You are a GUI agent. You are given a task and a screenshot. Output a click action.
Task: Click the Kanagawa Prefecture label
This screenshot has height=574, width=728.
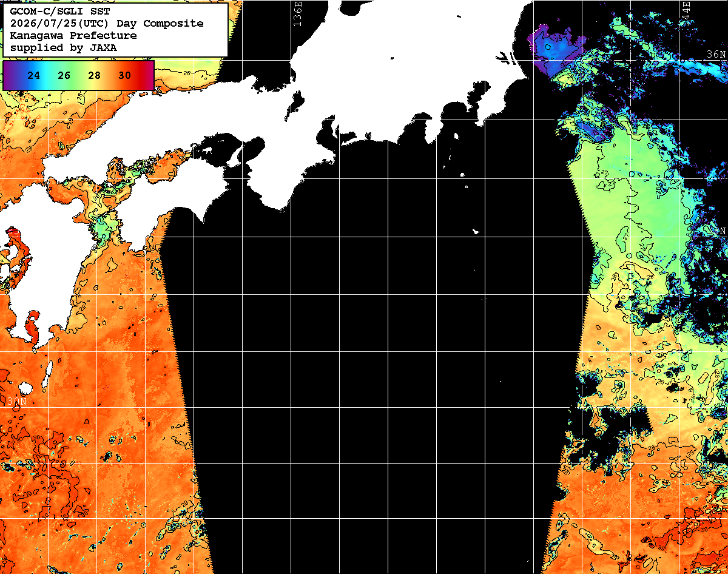[73, 35]
